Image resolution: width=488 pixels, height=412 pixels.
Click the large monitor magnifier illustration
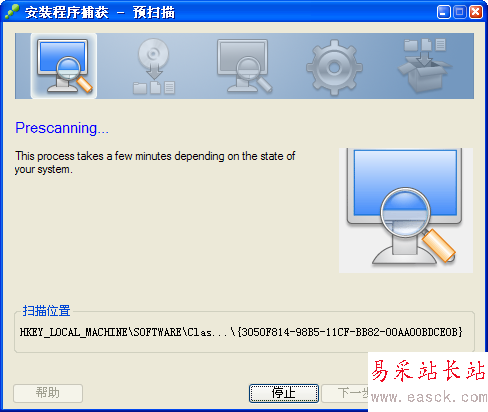(x=406, y=210)
